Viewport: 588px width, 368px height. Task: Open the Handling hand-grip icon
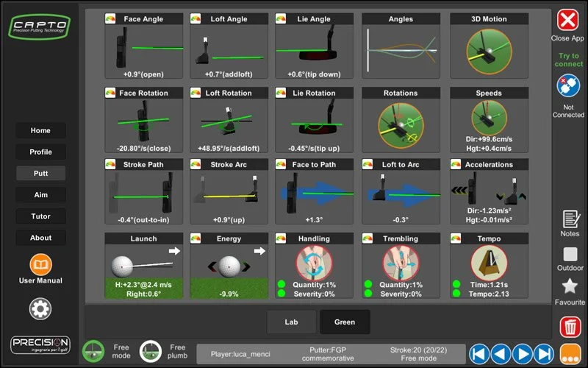coord(314,263)
